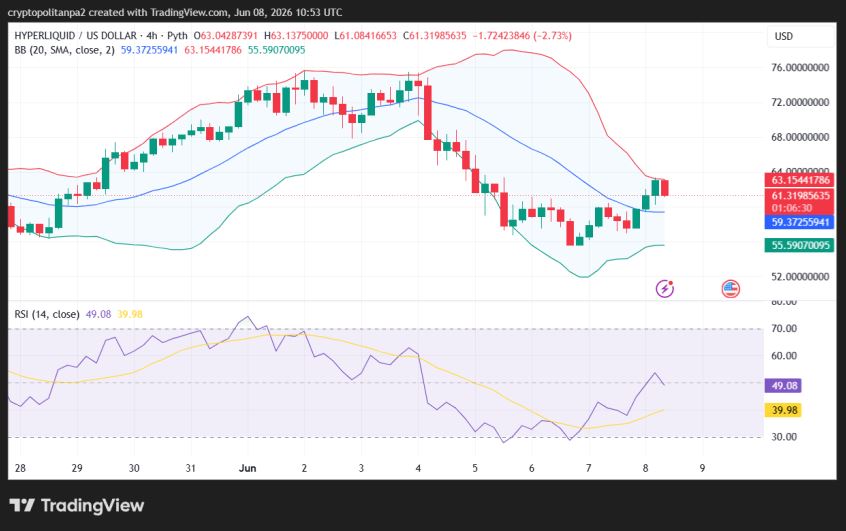This screenshot has width=846, height=531.
Task: Click the 60.00 RSI axis label
Action: pos(784,356)
